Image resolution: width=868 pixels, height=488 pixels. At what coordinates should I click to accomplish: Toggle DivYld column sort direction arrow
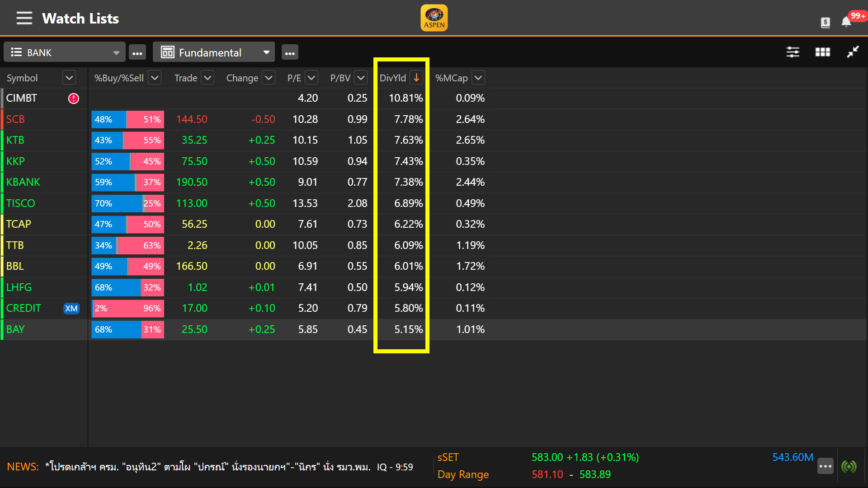click(x=416, y=78)
